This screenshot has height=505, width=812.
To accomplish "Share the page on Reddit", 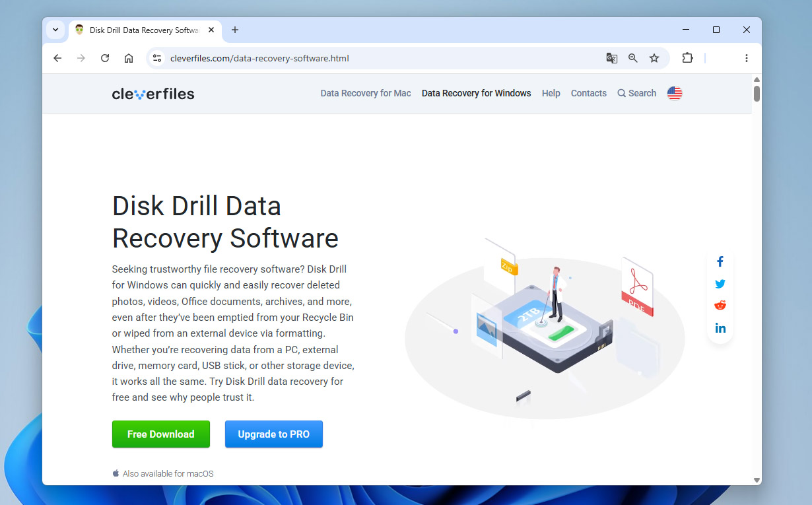I will click(720, 306).
